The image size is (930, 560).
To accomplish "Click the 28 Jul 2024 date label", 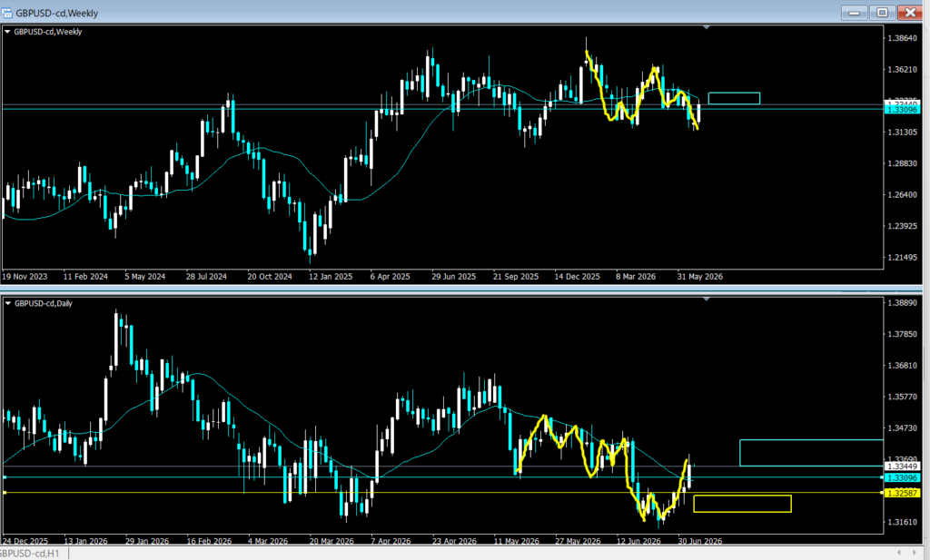I will 206,277.
